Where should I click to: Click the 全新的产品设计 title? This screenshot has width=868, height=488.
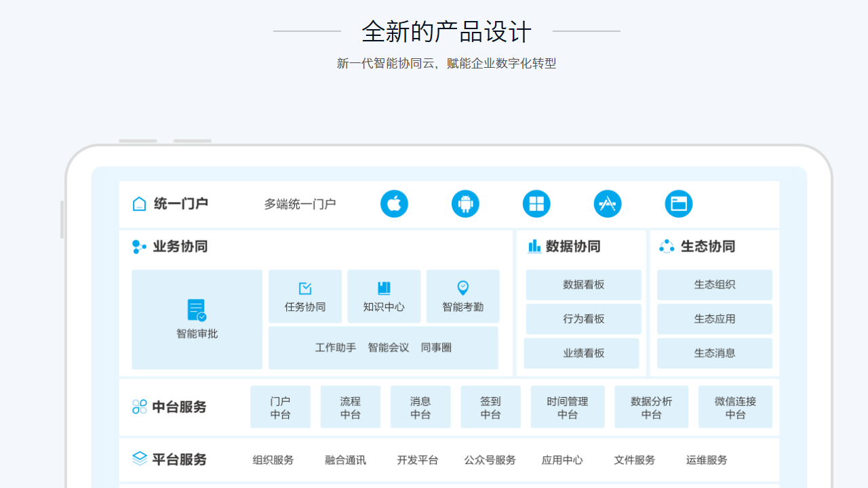coord(447,32)
